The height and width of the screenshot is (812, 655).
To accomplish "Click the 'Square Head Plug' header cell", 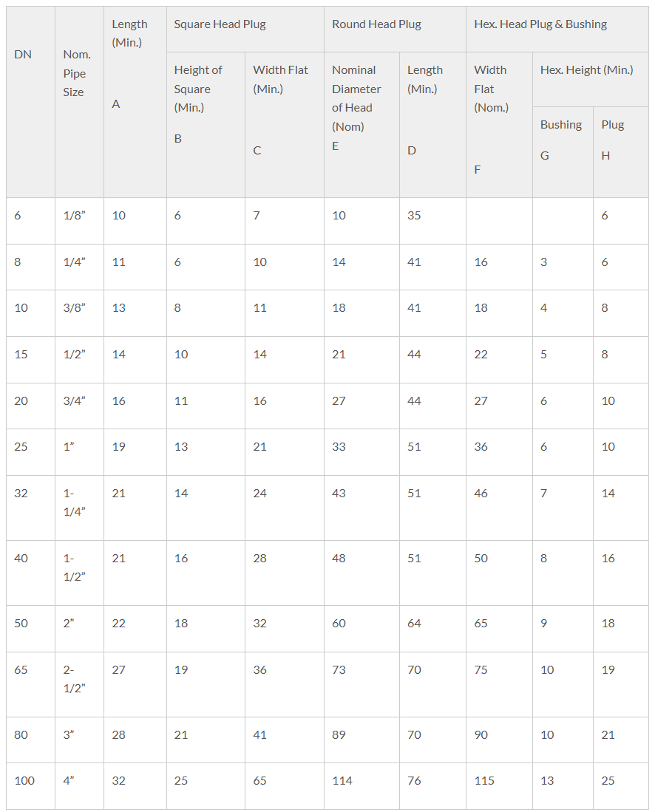I will [x=245, y=29].
